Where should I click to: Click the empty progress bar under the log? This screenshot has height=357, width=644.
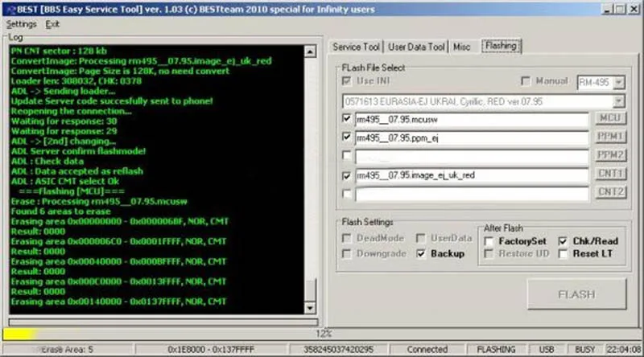pyautogui.click(x=163, y=322)
